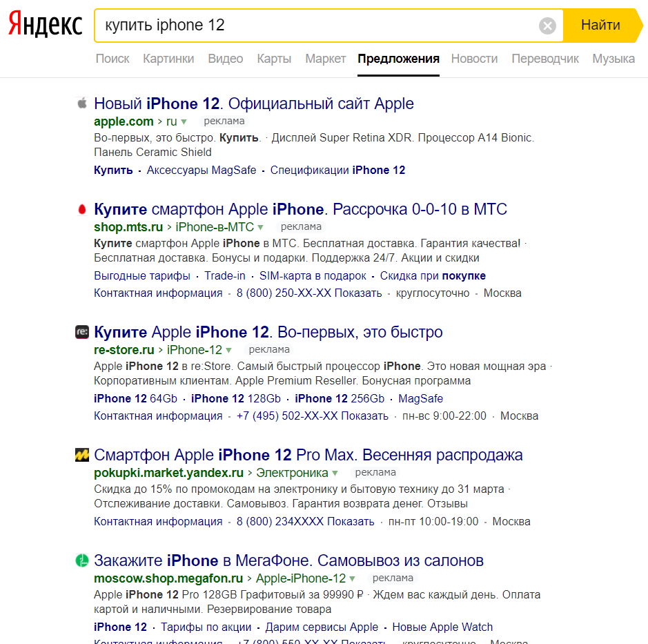Image resolution: width=648 pixels, height=644 pixels.
Task: Click the iPhone-в-МТС breadcrumb
Action: 215,227
